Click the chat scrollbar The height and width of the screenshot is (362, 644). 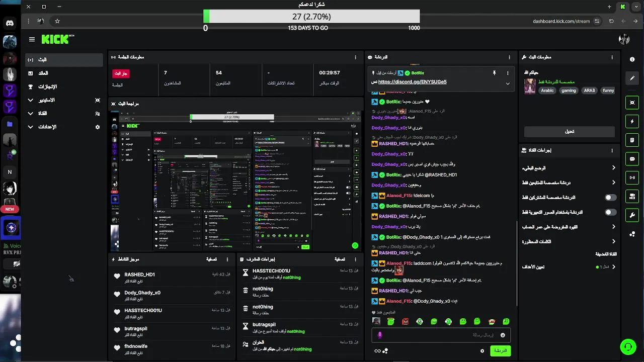click(517, 264)
